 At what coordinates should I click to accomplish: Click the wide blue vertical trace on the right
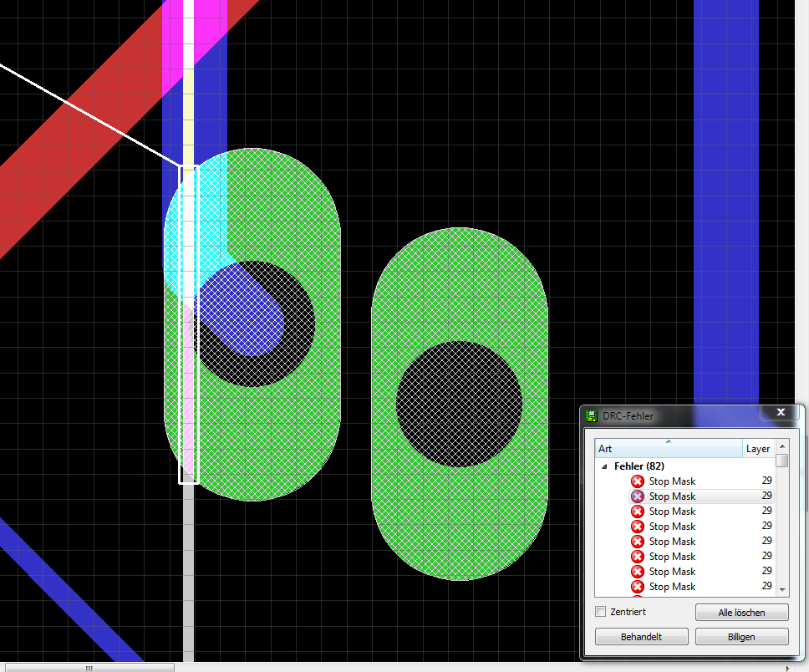coord(726,201)
